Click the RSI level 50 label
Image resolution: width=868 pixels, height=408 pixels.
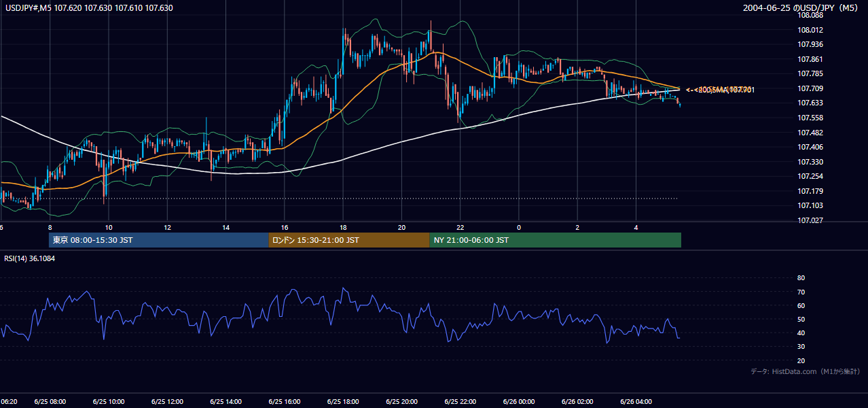pyautogui.click(x=801, y=319)
